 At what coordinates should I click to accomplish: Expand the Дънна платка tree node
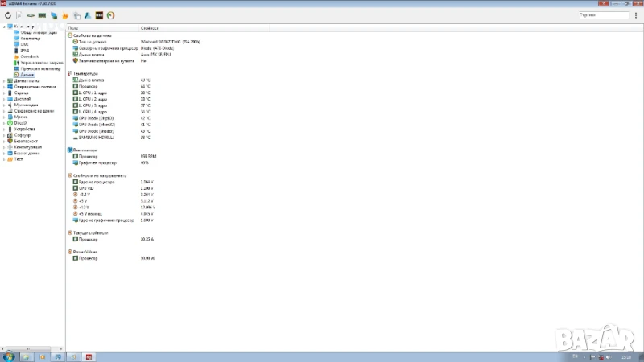[x=3, y=80]
